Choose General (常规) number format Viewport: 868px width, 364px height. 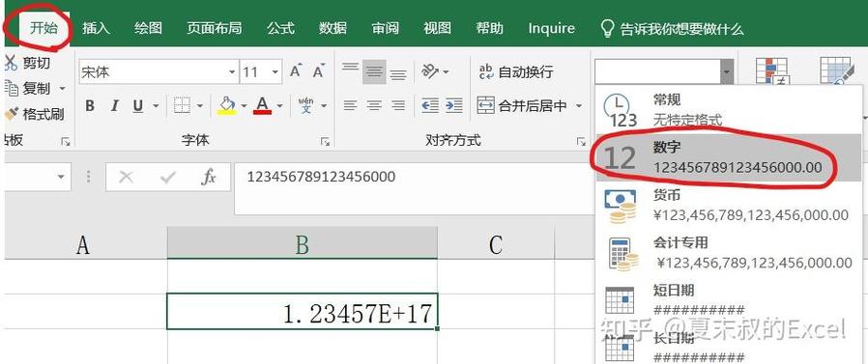(x=729, y=109)
